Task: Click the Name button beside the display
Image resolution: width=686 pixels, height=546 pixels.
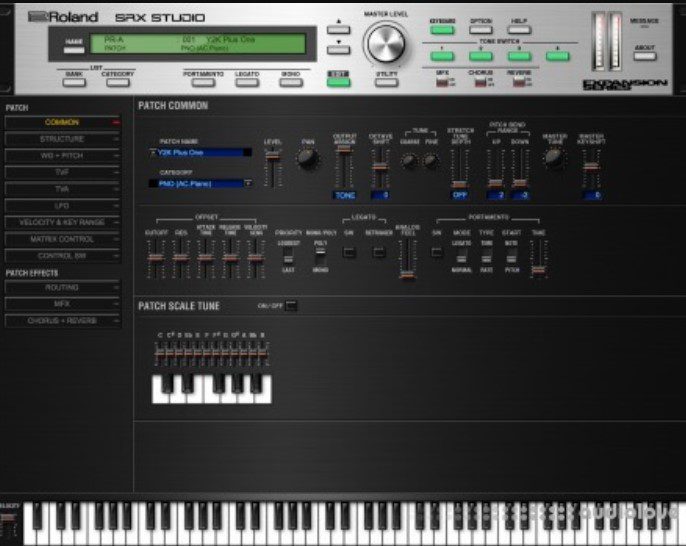Action: pos(74,50)
